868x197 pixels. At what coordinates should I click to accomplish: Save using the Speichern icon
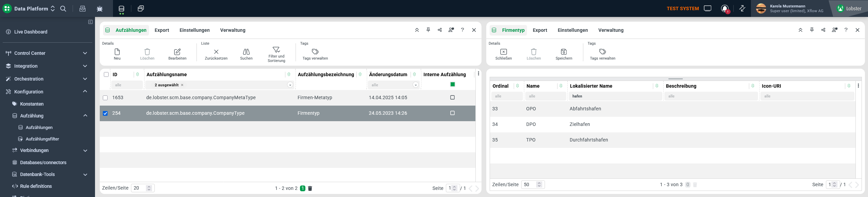pos(564,52)
